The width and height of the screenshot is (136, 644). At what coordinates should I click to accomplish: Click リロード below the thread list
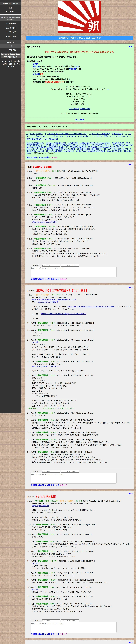tap(54, 157)
